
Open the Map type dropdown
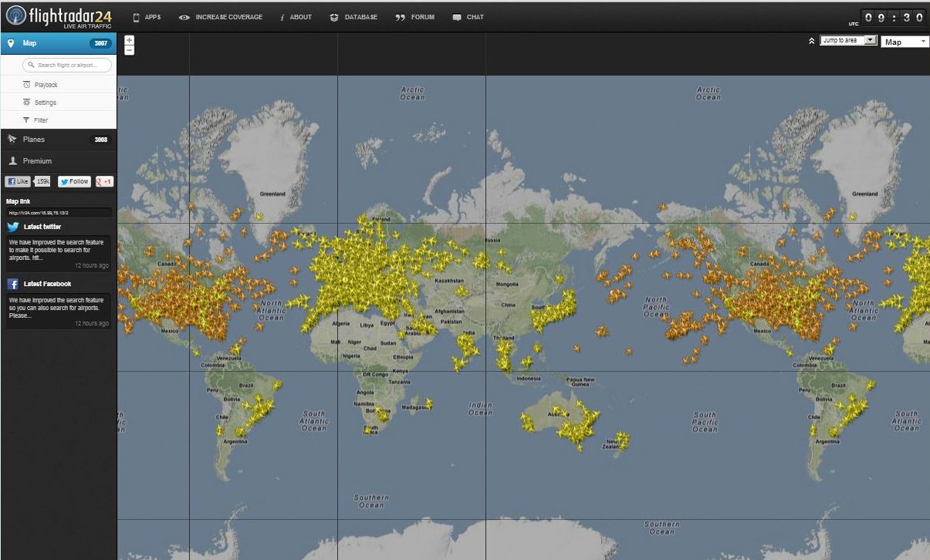click(904, 42)
